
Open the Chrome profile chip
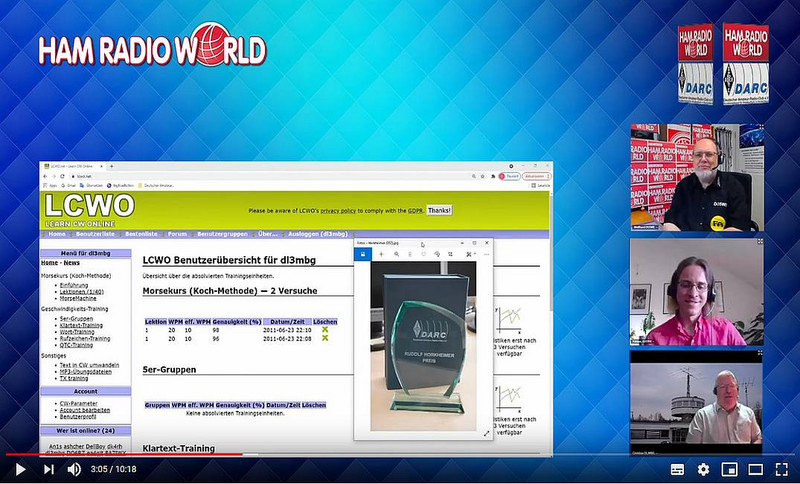pyautogui.click(x=509, y=176)
